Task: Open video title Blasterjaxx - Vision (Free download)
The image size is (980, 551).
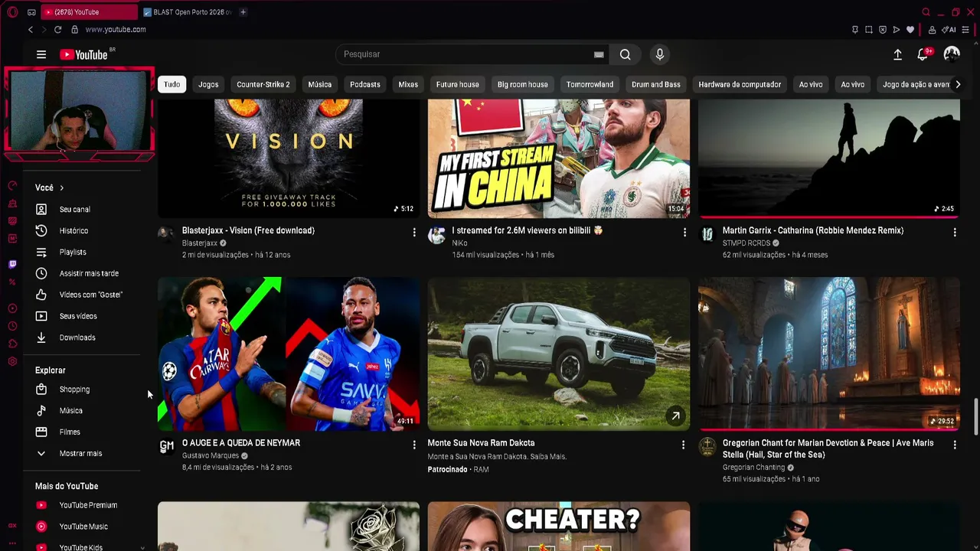Action: 248,230
